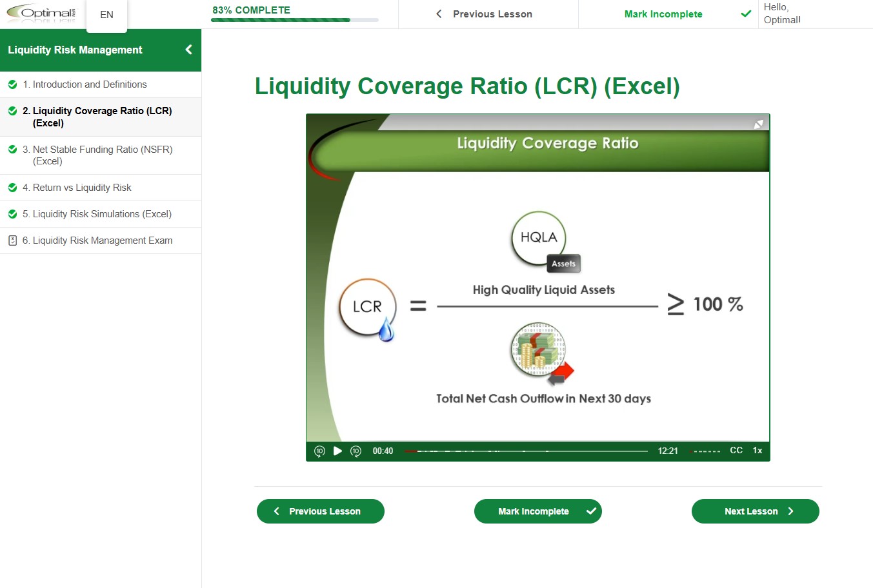Open the Liquidity Risk Management Exam

point(102,240)
